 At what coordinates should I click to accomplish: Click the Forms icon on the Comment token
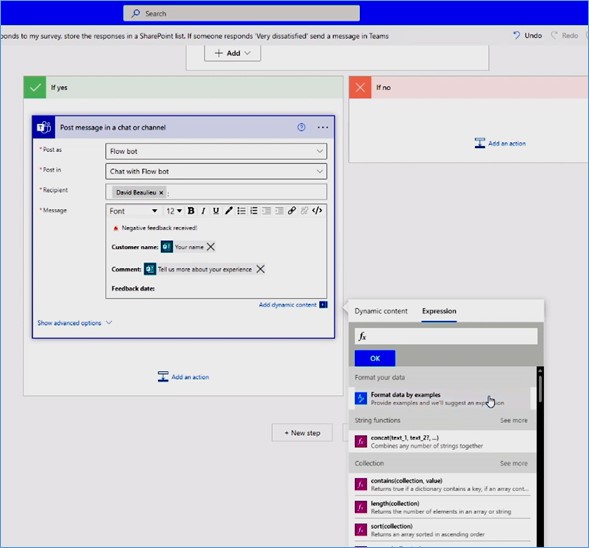pyautogui.click(x=150, y=269)
